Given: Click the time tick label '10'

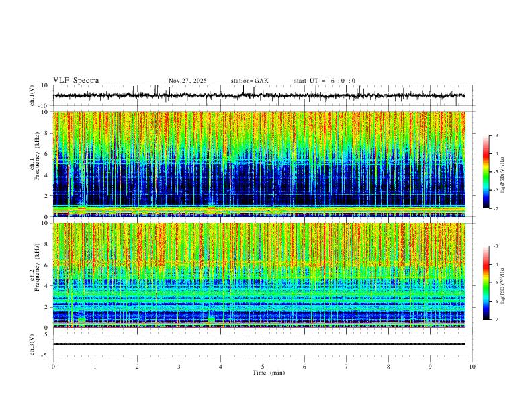Looking at the screenshot, I should coord(472,367).
